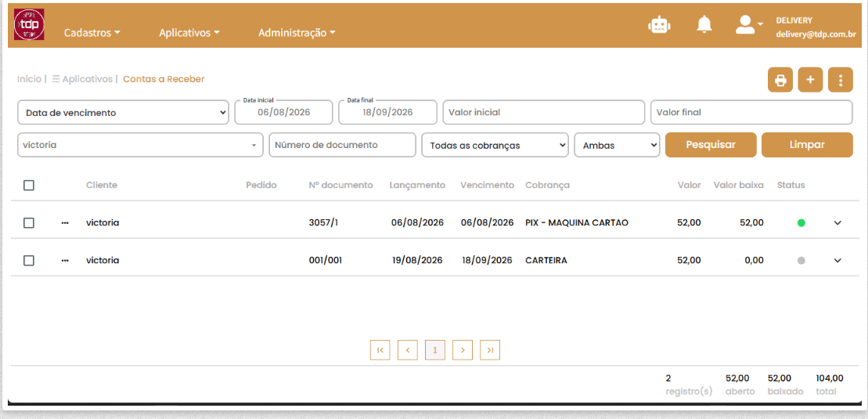Check the row with document 001/001

click(29, 261)
